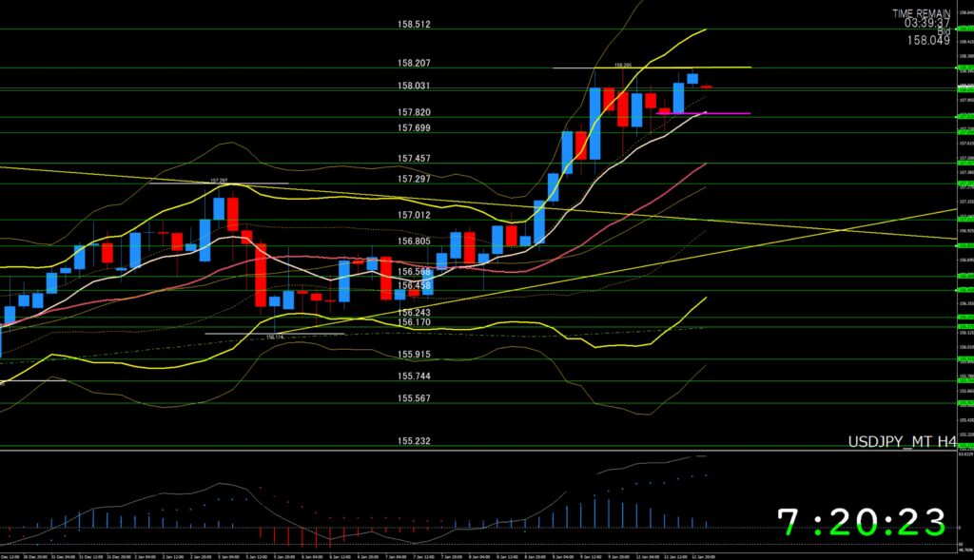Click the green 7:20:23 clock display

[x=862, y=522]
